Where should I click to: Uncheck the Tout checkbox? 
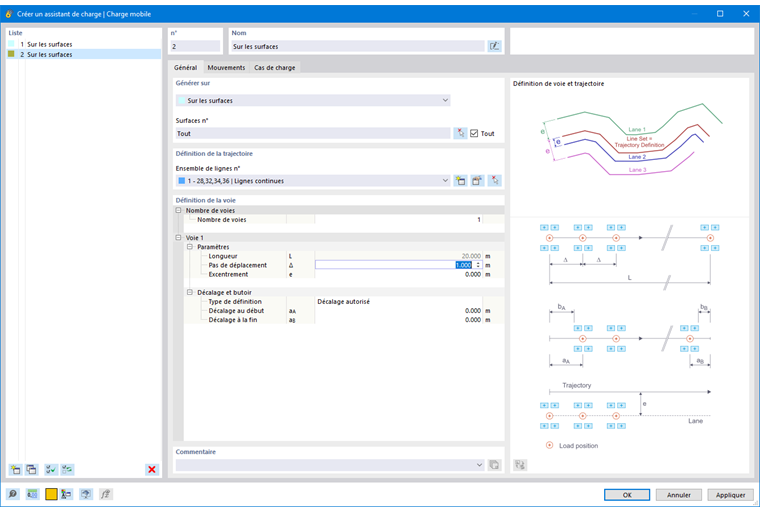click(474, 133)
